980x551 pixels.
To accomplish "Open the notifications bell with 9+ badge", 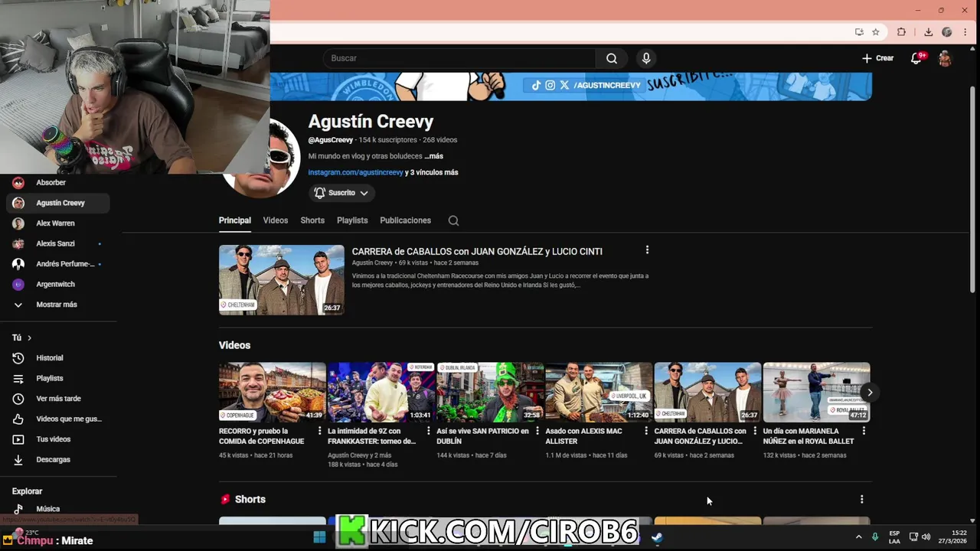I will click(916, 58).
